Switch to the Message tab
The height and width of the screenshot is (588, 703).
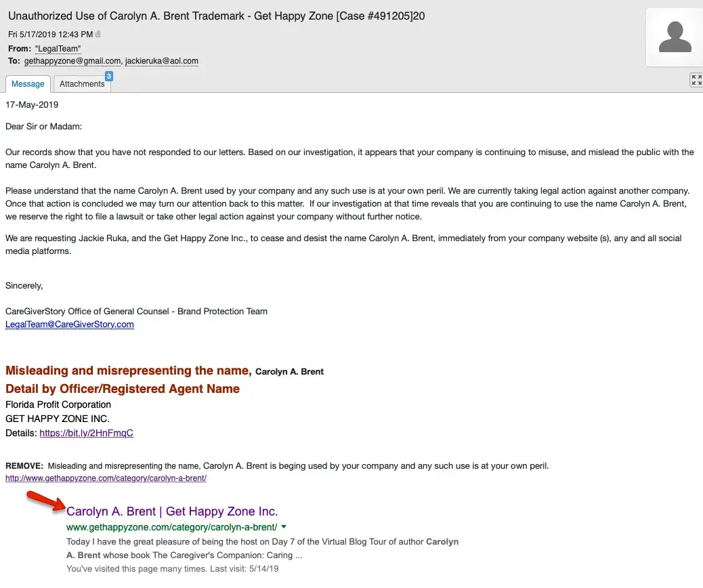[28, 84]
